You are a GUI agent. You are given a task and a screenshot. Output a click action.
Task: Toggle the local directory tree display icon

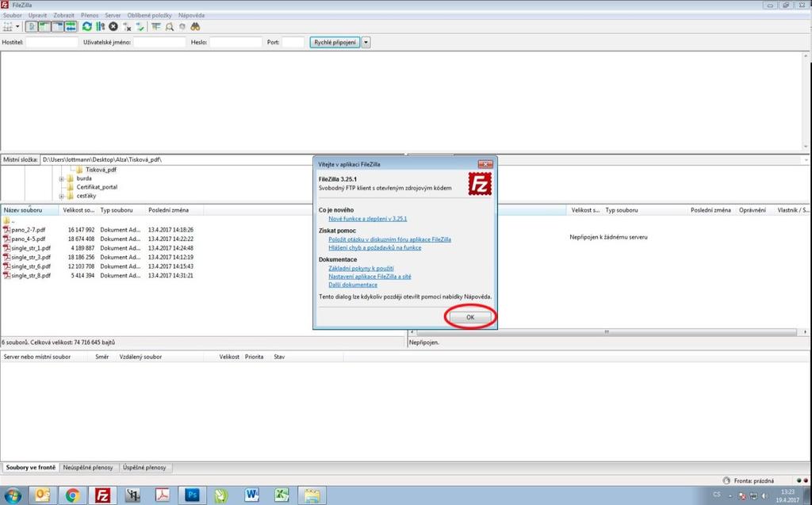[x=45, y=26]
